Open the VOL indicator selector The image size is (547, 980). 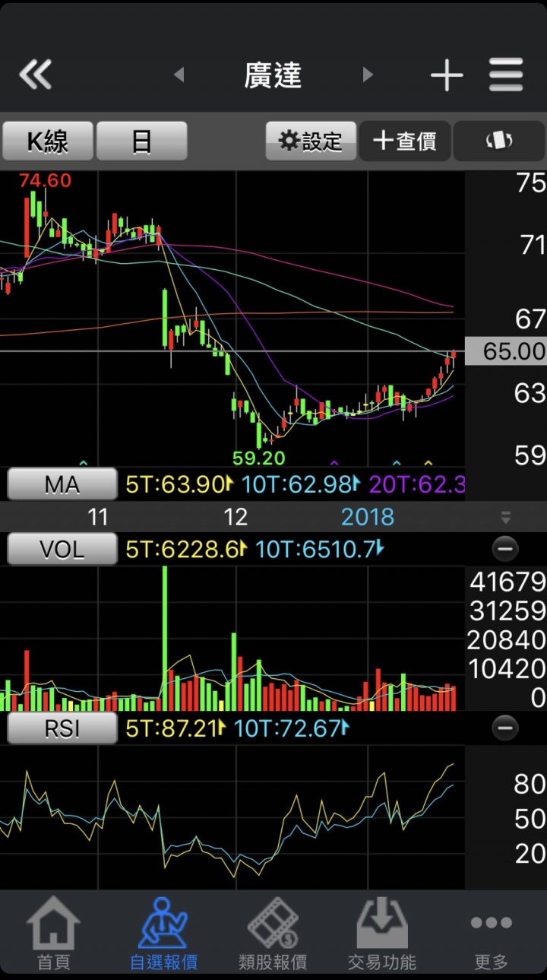click(62, 548)
